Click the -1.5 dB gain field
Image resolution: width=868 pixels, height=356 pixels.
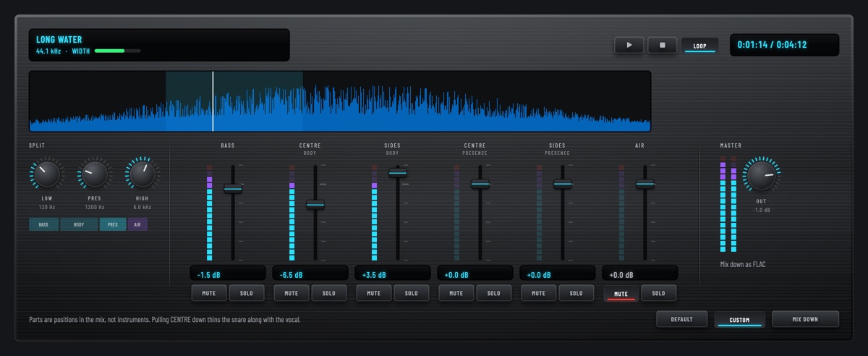[228, 274]
